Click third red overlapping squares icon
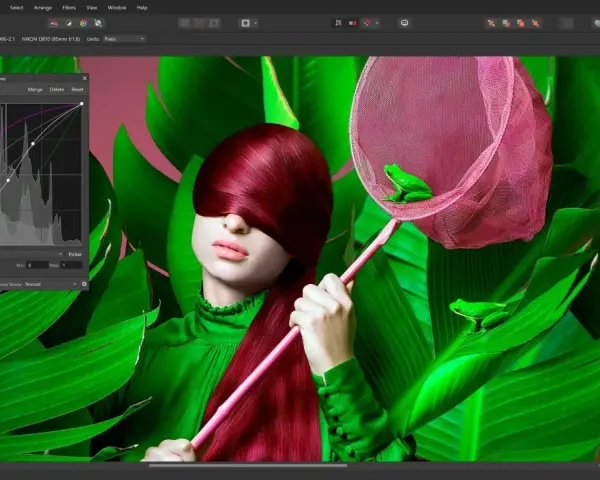 click(520, 24)
